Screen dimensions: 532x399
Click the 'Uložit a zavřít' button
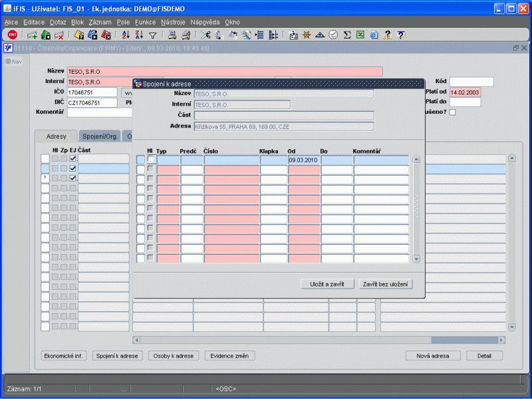click(327, 284)
